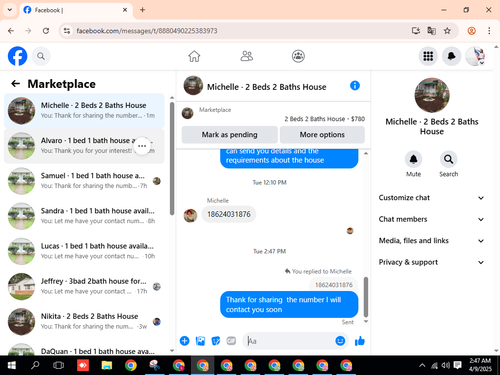Open conversation information icon

pyautogui.click(x=355, y=86)
